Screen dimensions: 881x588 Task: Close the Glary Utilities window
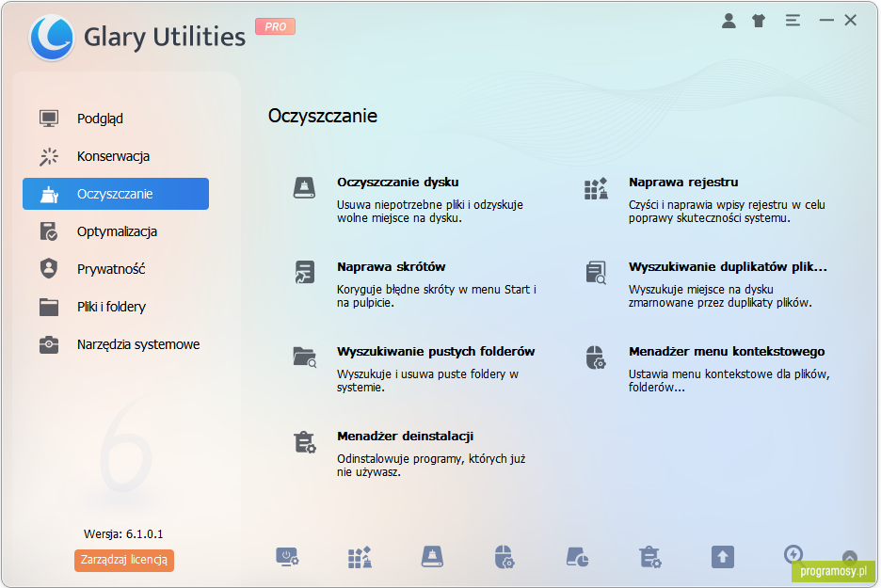pyautogui.click(x=851, y=21)
